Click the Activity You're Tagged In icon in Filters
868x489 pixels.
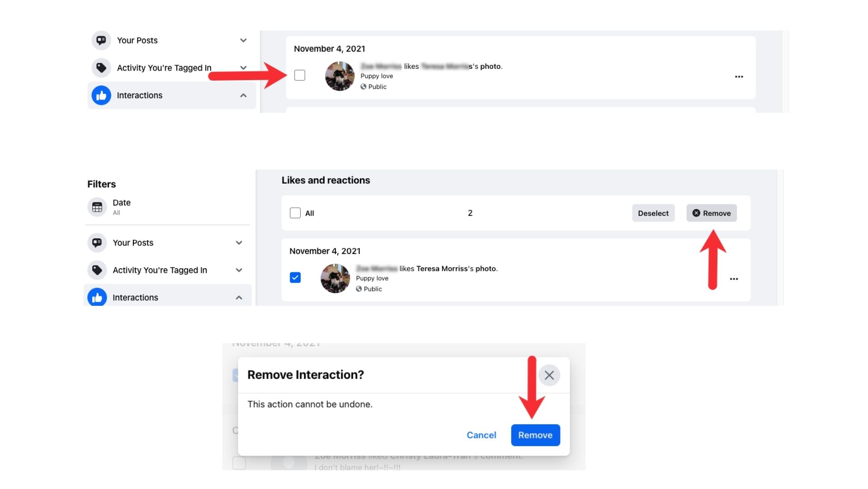pyautogui.click(x=97, y=270)
